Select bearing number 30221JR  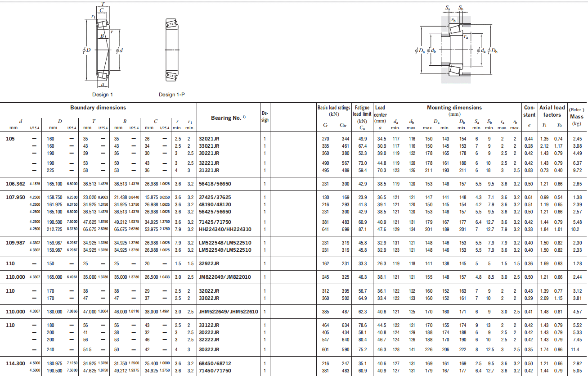click(x=209, y=153)
